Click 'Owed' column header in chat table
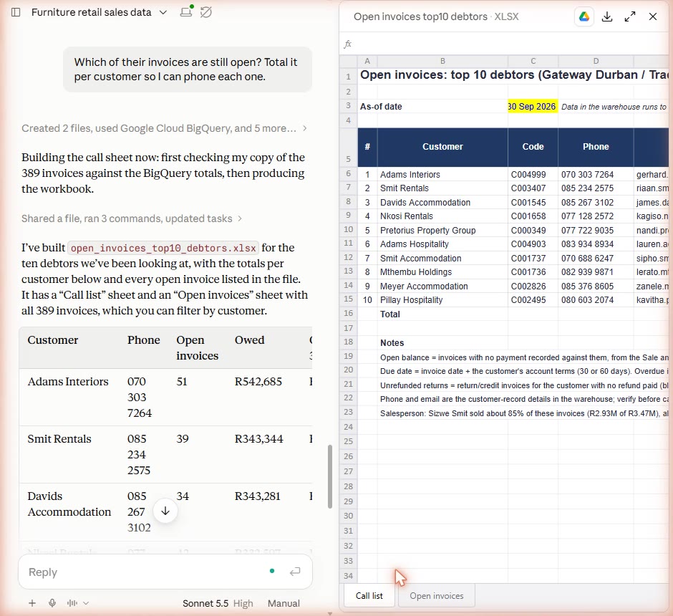673x616 pixels. pos(249,340)
